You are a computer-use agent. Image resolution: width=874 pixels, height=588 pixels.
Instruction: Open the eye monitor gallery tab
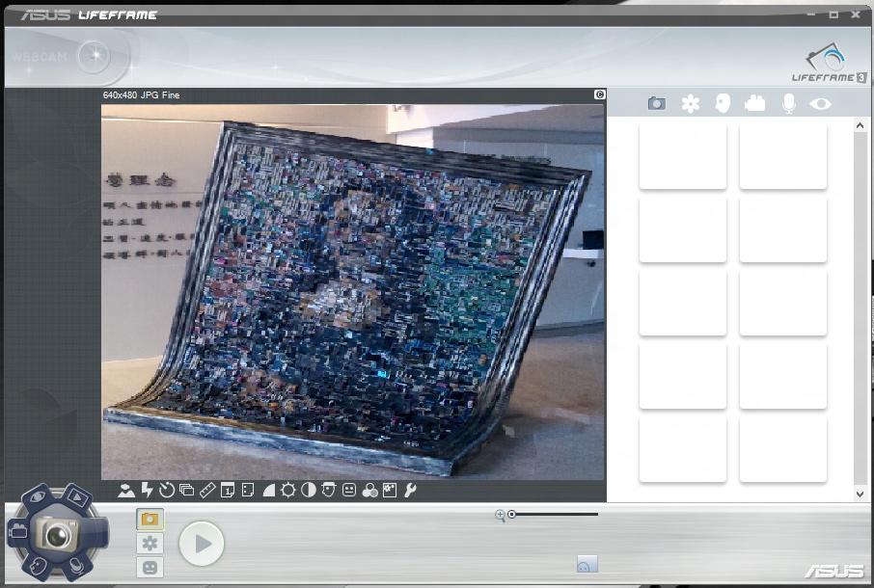tap(821, 103)
